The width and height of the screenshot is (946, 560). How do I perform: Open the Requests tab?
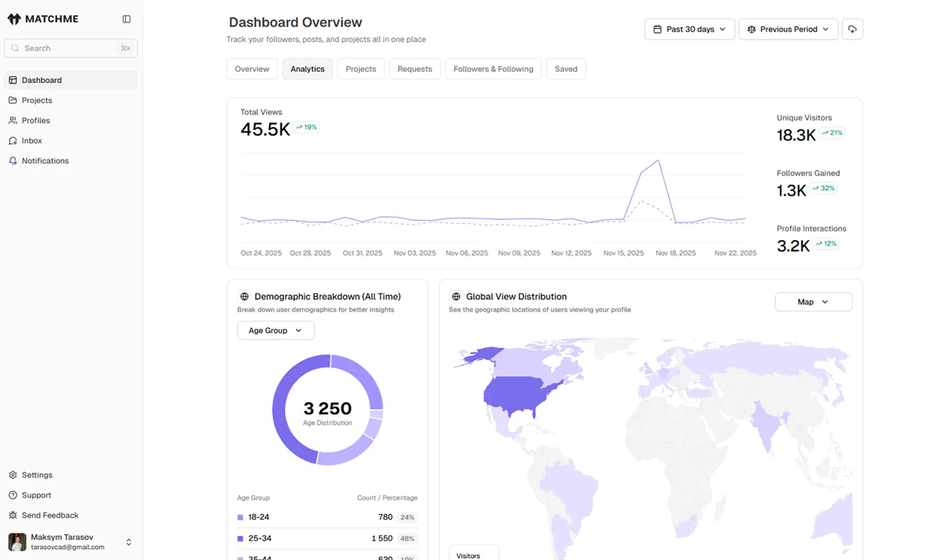coord(414,69)
